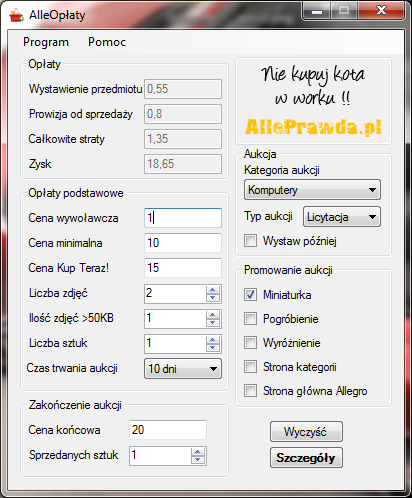Screen dimensions: 412x498
Task: Increase Liczba zdjęć with up arrow
Action: click(x=213, y=290)
